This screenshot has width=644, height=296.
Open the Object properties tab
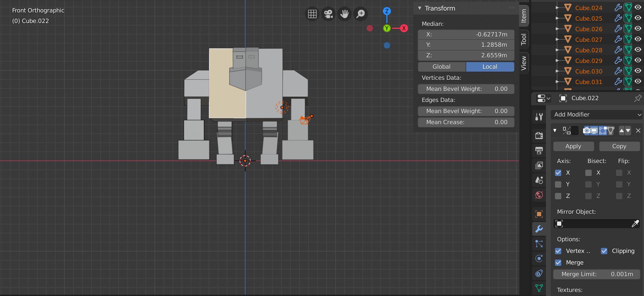coord(539,214)
